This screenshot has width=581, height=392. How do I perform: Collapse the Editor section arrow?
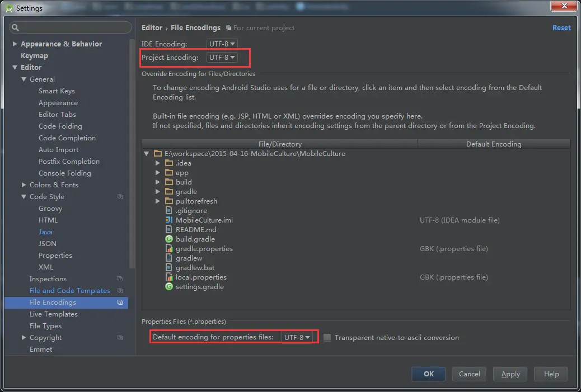click(15, 67)
